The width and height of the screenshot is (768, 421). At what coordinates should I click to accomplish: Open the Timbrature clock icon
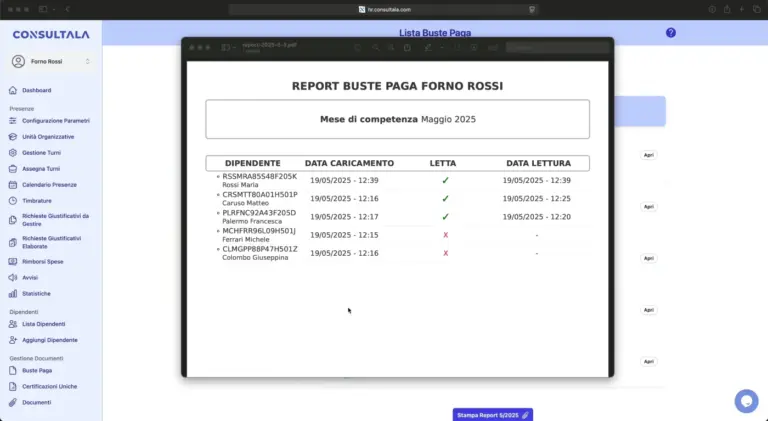click(13, 201)
